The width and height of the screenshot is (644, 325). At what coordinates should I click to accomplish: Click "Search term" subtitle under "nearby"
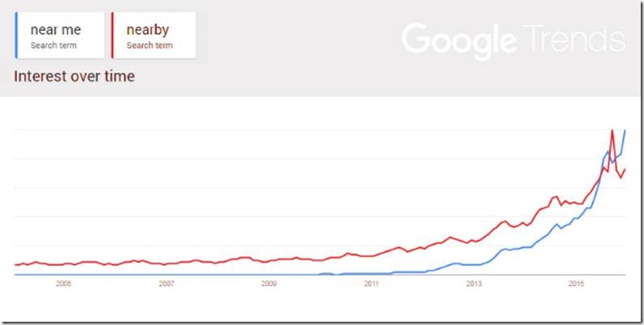coord(149,45)
